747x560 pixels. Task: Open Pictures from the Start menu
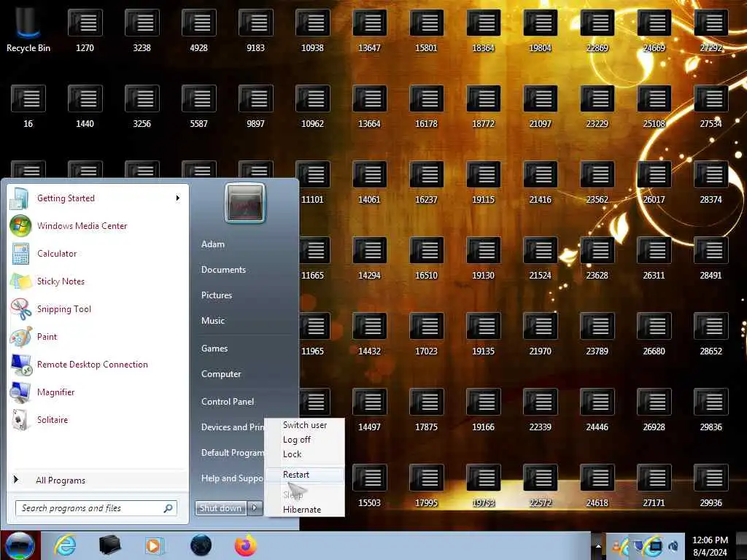(x=217, y=295)
